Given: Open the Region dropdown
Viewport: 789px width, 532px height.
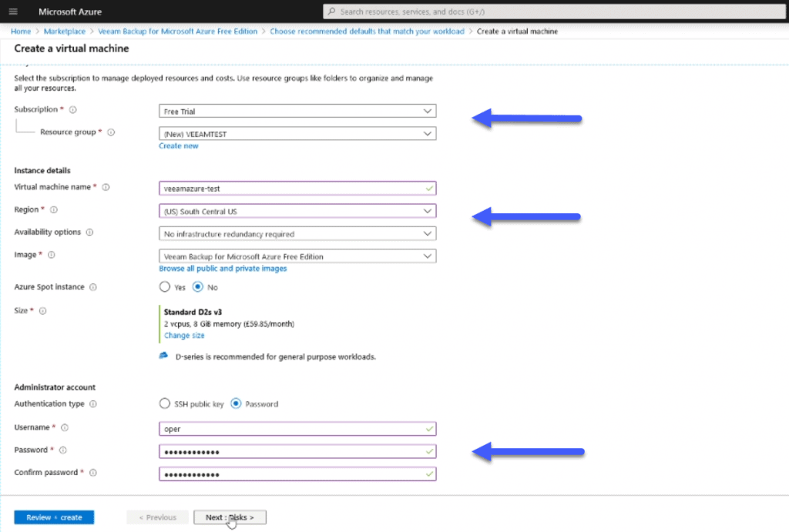Looking at the screenshot, I should (x=297, y=211).
